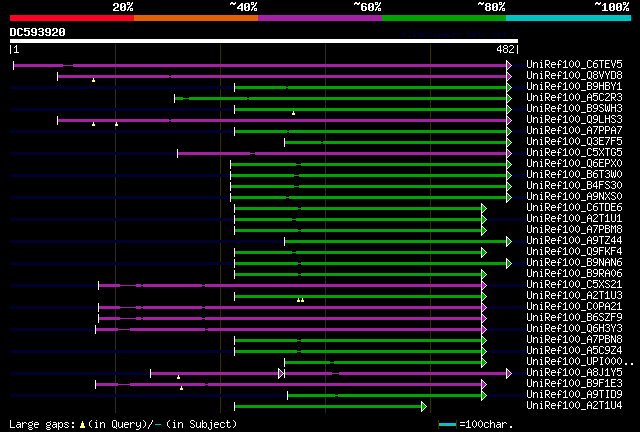Viewport: 640px width, 432px height.
Task: Select the UniRef100_A5C9Z4 label
Action: (574, 351)
